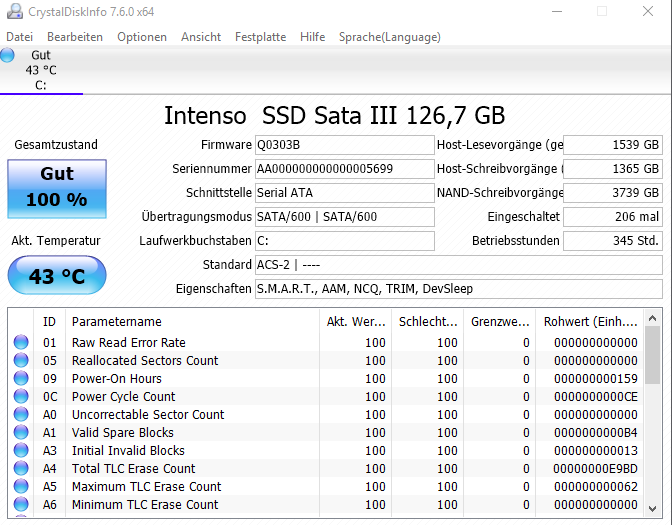Click status orb beside Power Cycle Count
This screenshot has height=525, width=672.
(21, 396)
